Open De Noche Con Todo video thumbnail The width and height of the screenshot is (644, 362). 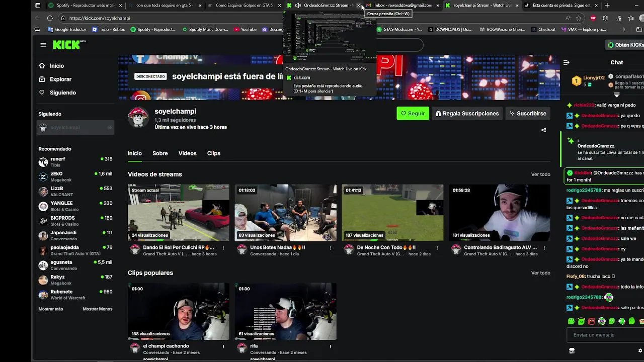pyautogui.click(x=392, y=213)
